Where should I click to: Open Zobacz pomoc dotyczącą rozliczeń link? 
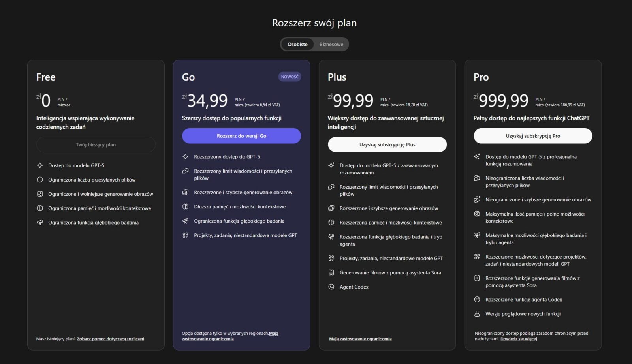point(110,339)
